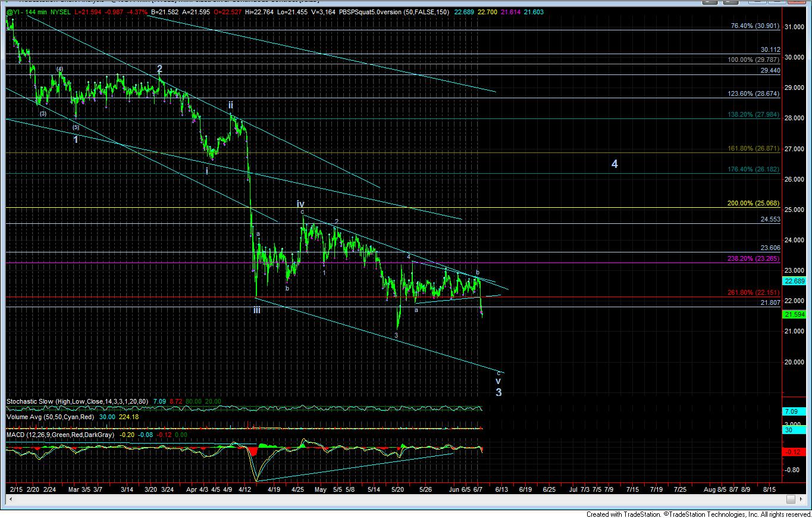Click the @YI - 144 min symbol label

tap(26, 11)
